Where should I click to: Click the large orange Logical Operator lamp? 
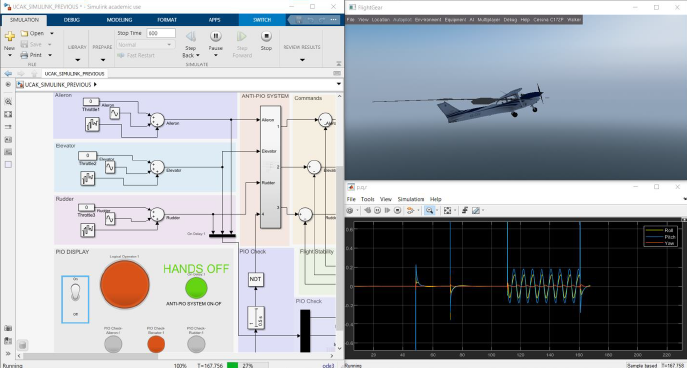point(125,285)
